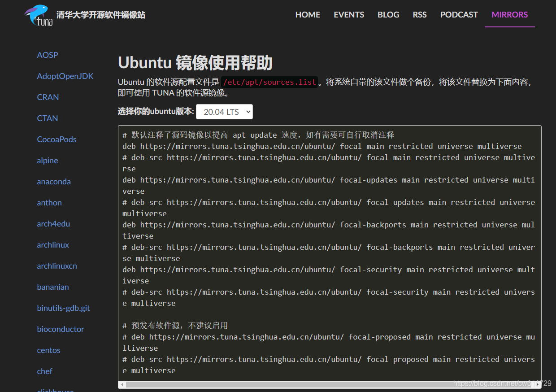Click the comment line 默认注释了源码镜像
This screenshot has height=392, width=556.
pyautogui.click(x=258, y=135)
